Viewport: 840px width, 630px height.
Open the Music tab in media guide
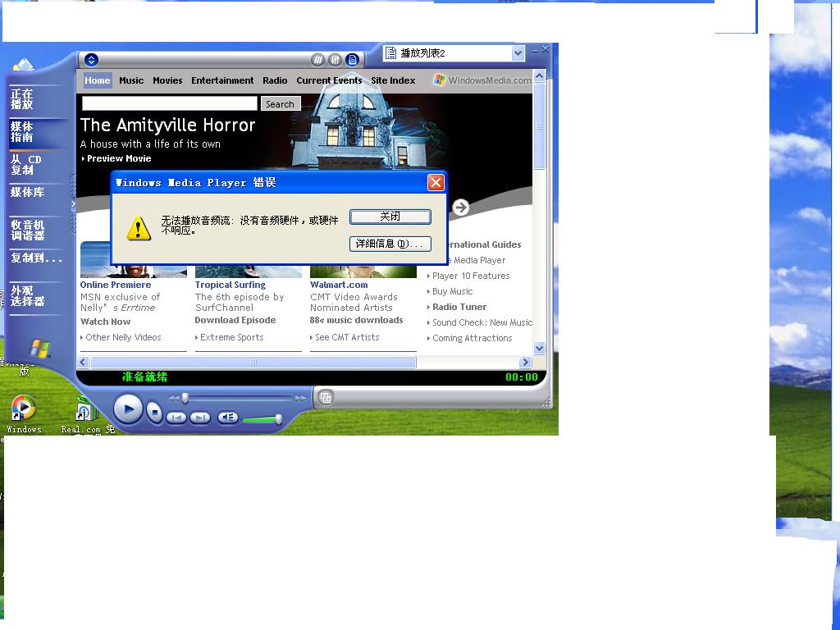click(131, 80)
